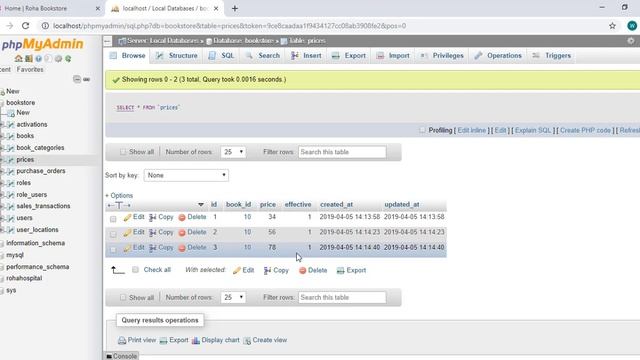Image resolution: width=640 pixels, height=360 pixels.
Task: Check the checkbox for row id 3
Action: 113,249
